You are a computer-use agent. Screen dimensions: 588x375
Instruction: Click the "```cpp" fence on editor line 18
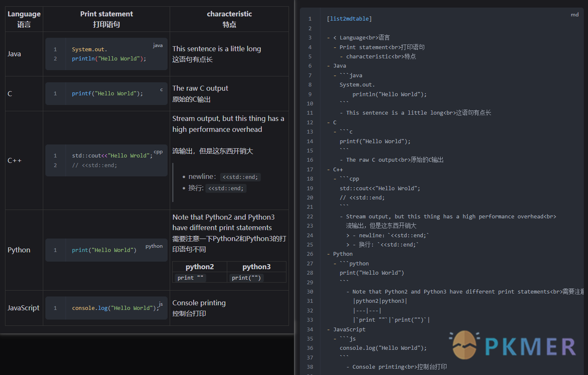coord(349,179)
